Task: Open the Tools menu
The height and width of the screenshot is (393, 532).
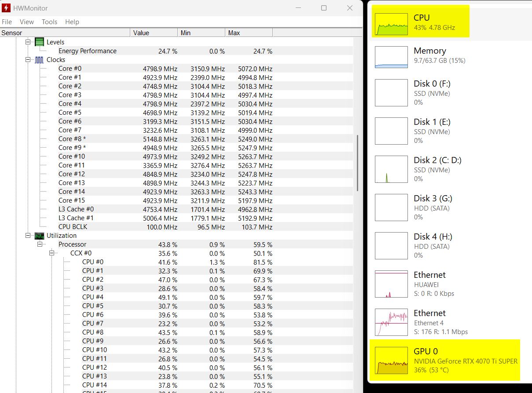Action: pos(49,22)
